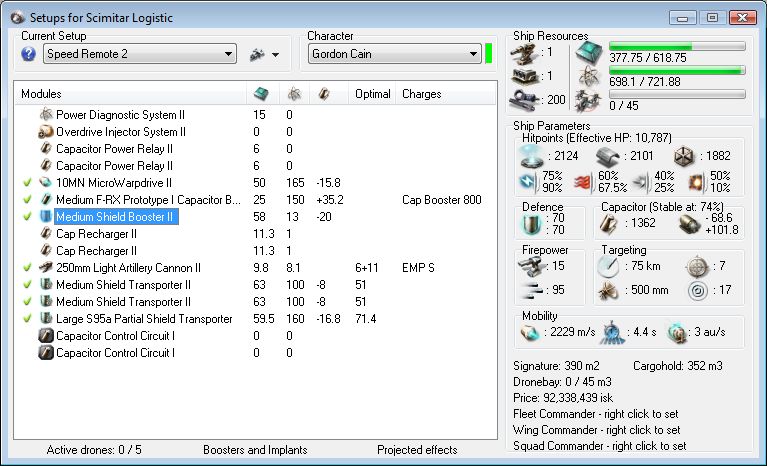
Task: Select the first Cap Recharger II row
Action: pyautogui.click(x=254, y=234)
